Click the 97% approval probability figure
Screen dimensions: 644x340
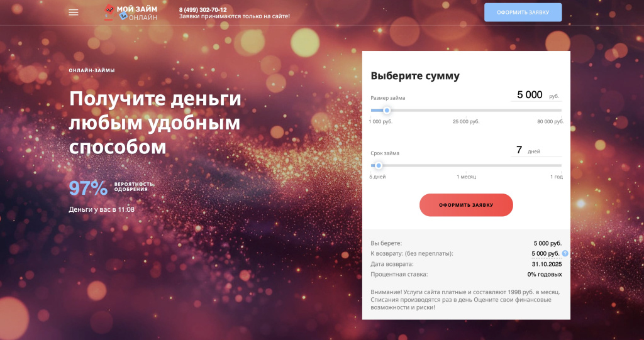tap(88, 188)
